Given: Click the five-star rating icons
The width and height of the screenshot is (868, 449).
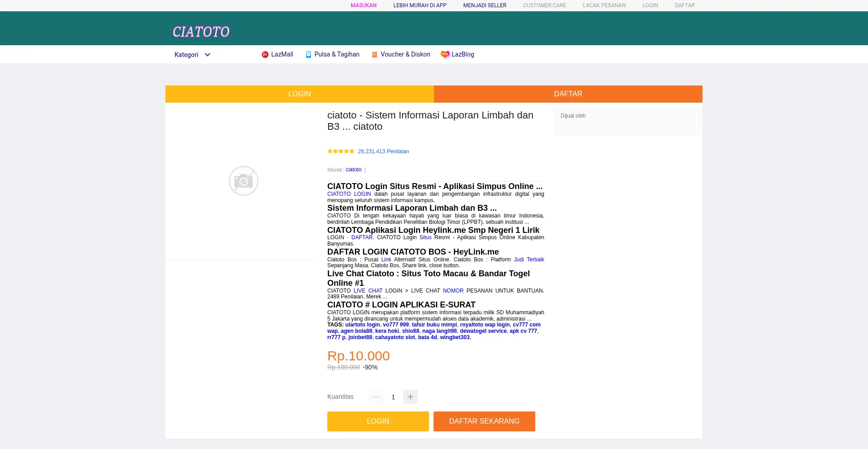Looking at the screenshot, I should point(341,151).
